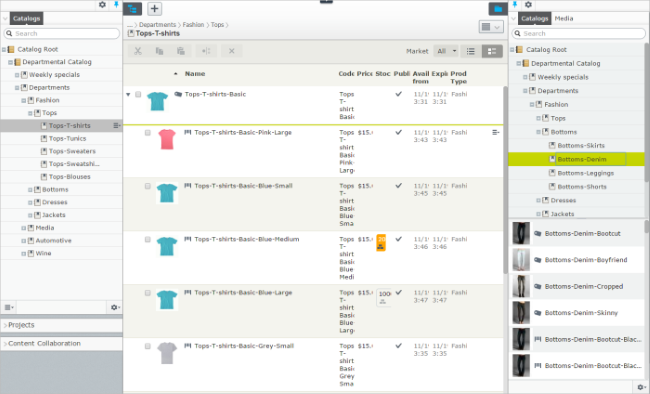
Task: Click the orange stock badge on Blue-Medium
Action: pyautogui.click(x=381, y=243)
